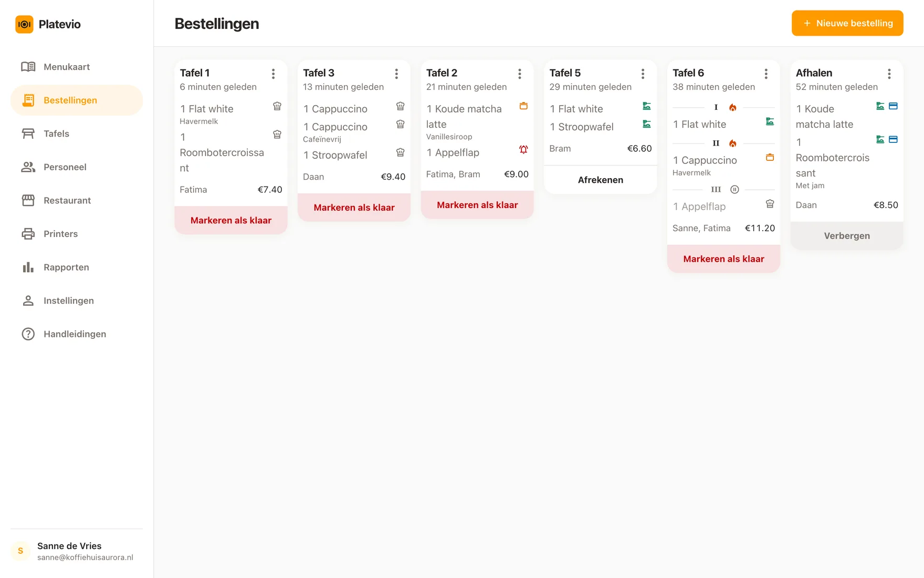Click the Printers icon in the sidebar

pyautogui.click(x=28, y=234)
